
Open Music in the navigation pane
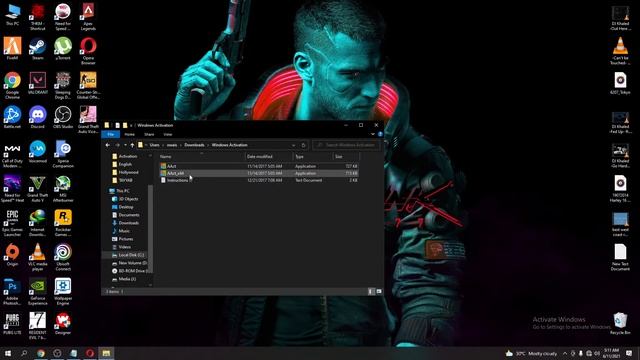point(121,231)
